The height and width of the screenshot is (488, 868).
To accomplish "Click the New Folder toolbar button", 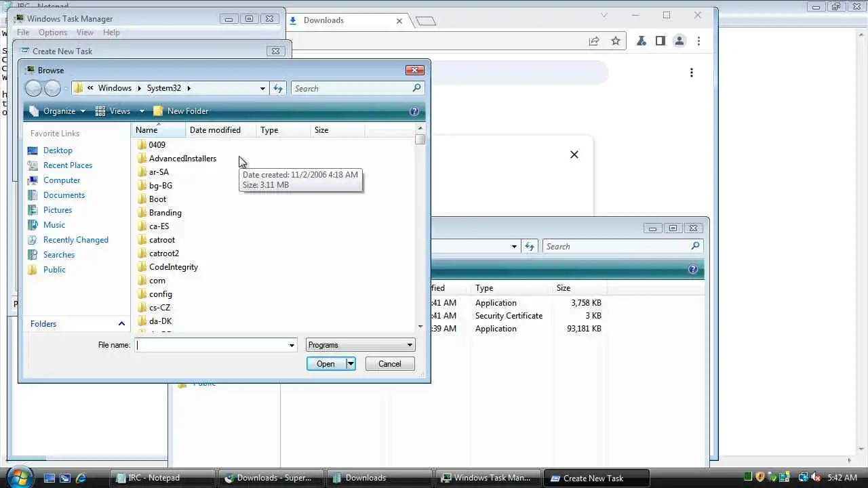I will pyautogui.click(x=180, y=111).
